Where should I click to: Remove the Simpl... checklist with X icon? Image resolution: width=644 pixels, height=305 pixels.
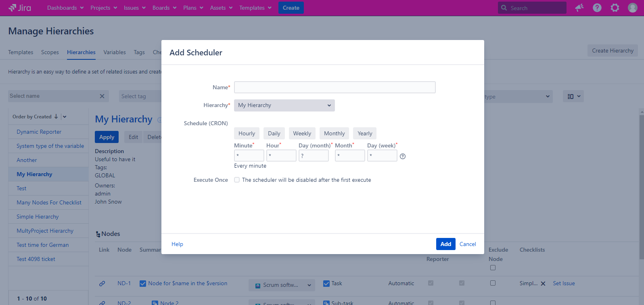point(543,284)
